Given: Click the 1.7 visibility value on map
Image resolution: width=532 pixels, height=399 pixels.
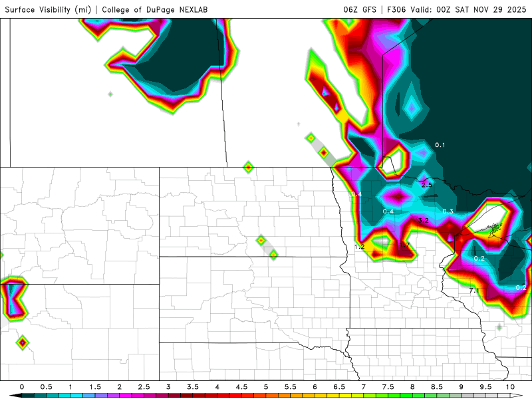Looking at the screenshot, I should coord(404,245).
